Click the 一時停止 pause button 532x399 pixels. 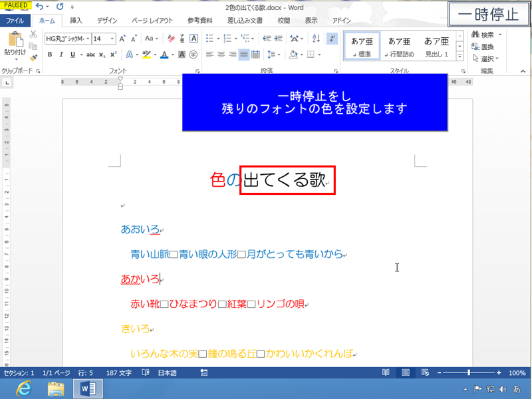click(487, 13)
